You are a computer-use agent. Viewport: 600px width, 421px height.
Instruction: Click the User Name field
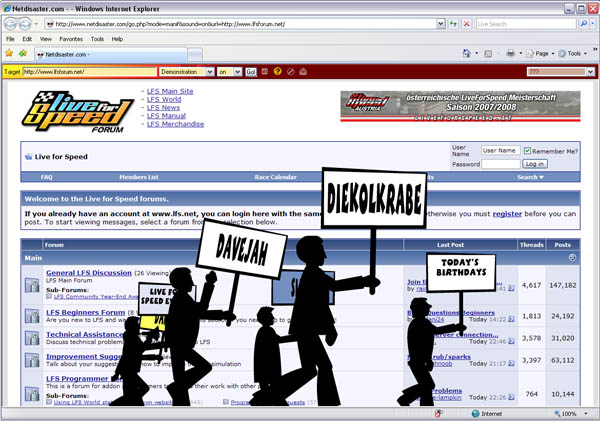tap(501, 150)
